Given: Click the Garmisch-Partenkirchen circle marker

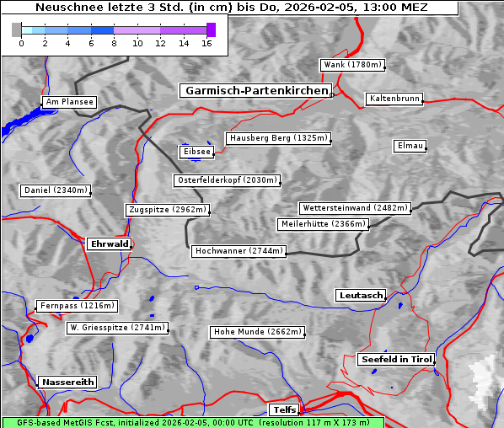Looking at the screenshot, I should tap(332, 95).
